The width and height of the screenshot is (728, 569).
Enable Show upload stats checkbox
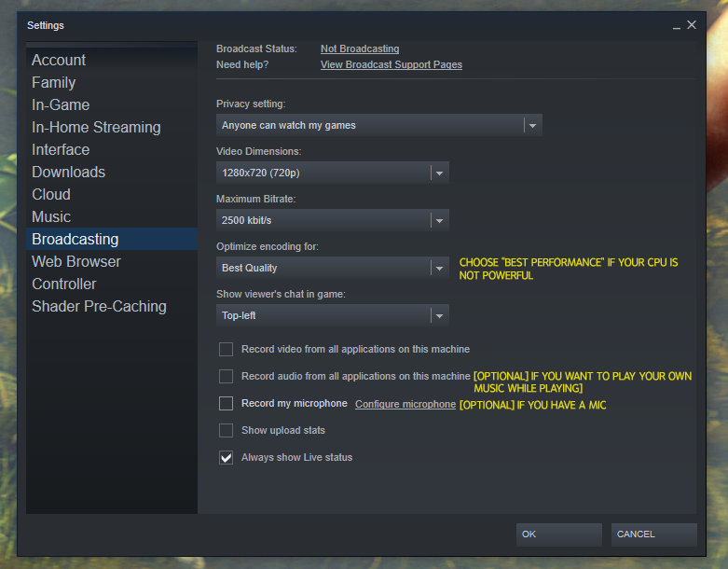pyautogui.click(x=227, y=431)
